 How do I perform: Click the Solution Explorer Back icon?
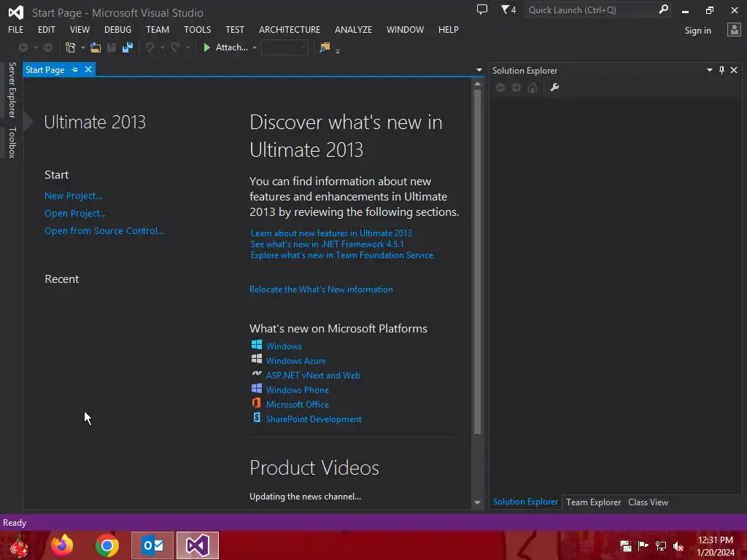click(500, 87)
